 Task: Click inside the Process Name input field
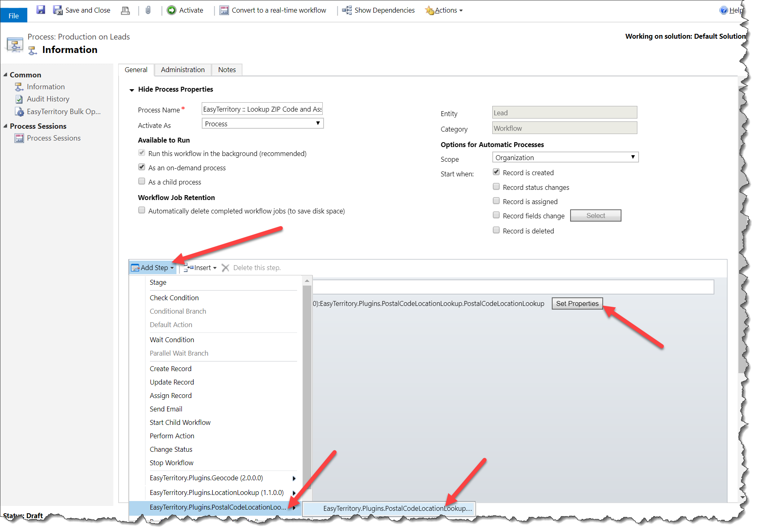pos(262,109)
